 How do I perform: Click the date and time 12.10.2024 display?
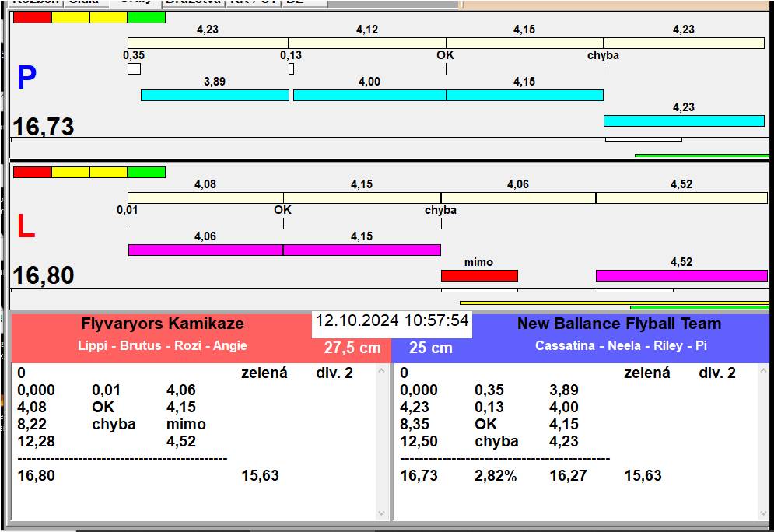coord(392,320)
